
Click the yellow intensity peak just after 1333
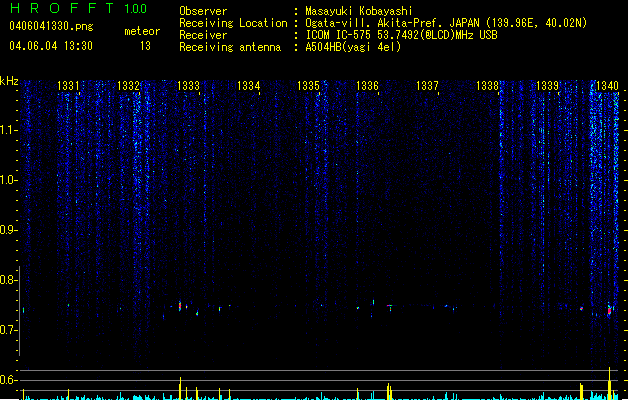click(x=180, y=388)
